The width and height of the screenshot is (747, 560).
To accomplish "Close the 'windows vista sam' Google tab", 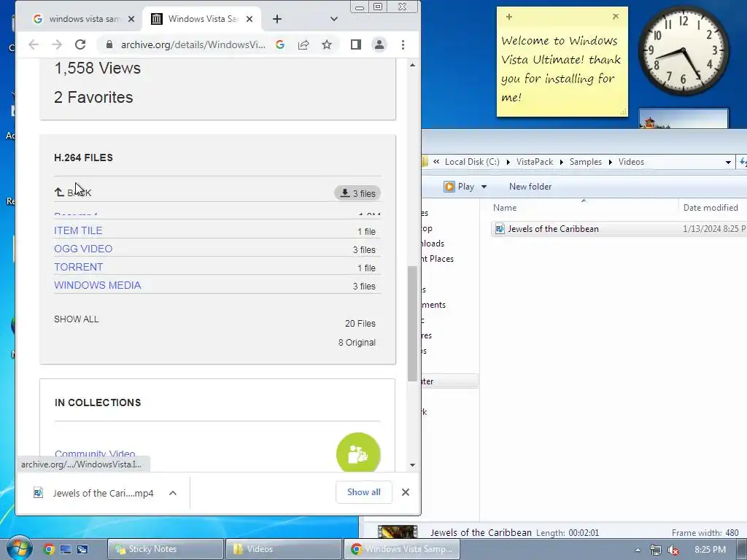I will coord(131,19).
